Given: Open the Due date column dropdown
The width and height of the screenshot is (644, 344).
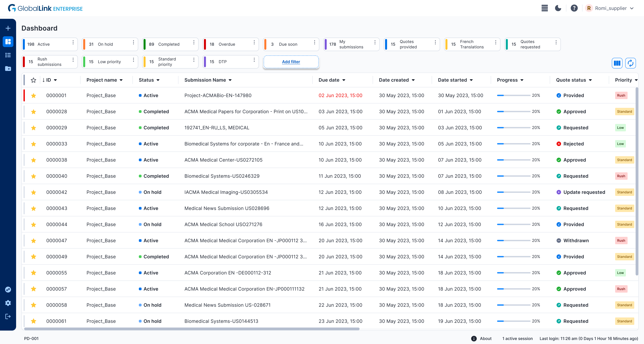Looking at the screenshot, I should [344, 80].
